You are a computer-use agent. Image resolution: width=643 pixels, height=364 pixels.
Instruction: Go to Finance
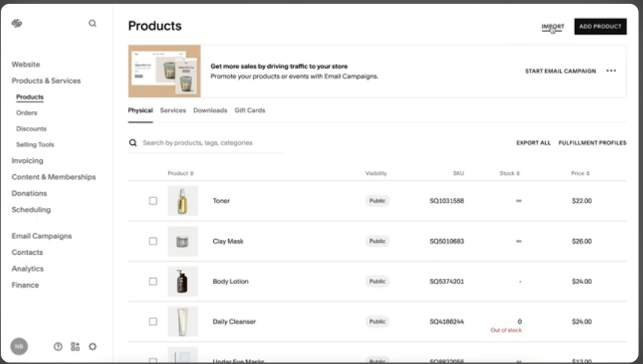pos(25,286)
